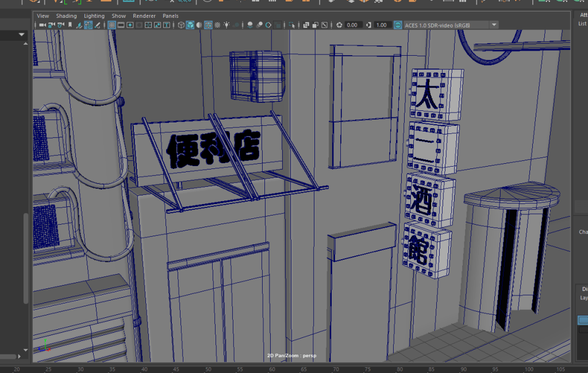Click the left panel vertical scrollbar
Viewport: 588px width, 373px height.
[25, 259]
